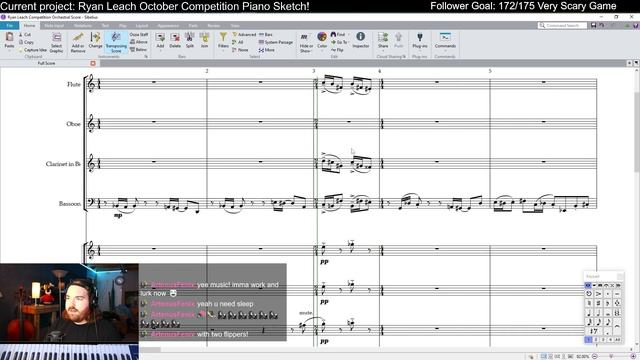Toggle the flat accidental on Keypad
640x360 pixels.
pos(608,303)
